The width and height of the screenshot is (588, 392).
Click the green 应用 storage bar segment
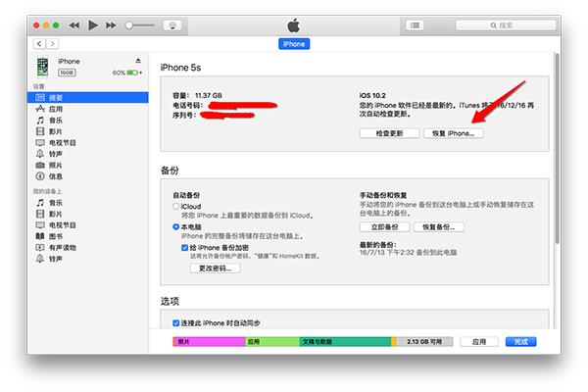coord(272,342)
